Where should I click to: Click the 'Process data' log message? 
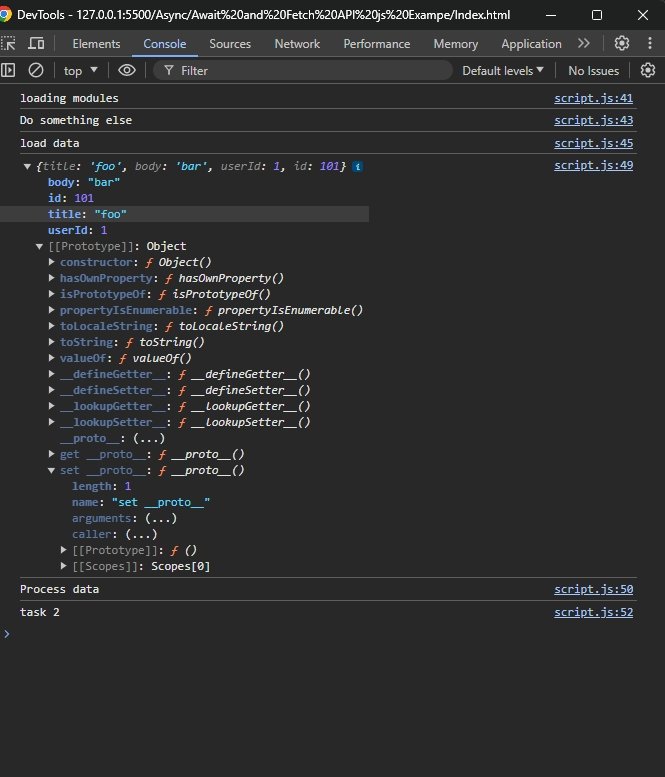[x=59, y=589]
